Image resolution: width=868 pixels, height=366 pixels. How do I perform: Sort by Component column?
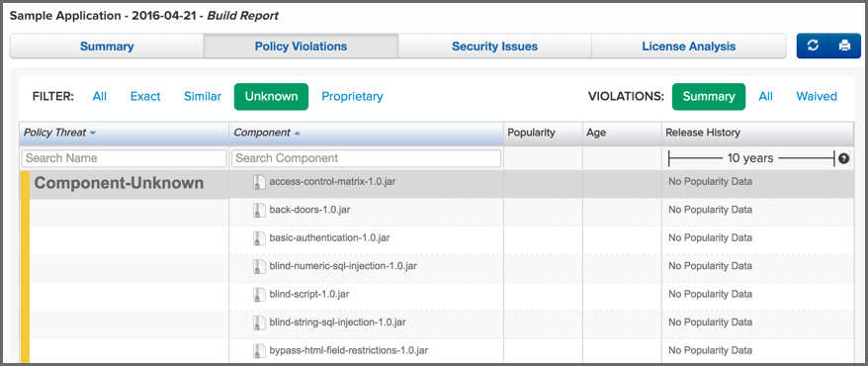coord(366,133)
